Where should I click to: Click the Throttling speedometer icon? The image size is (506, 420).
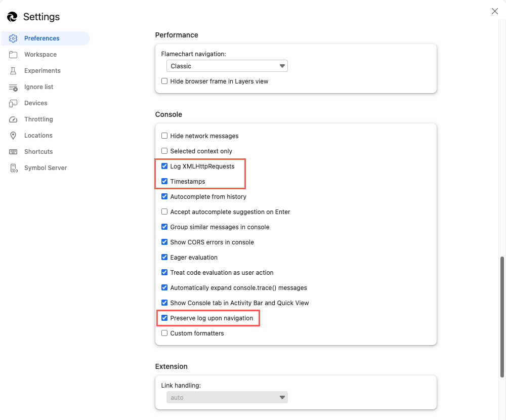[x=13, y=119]
